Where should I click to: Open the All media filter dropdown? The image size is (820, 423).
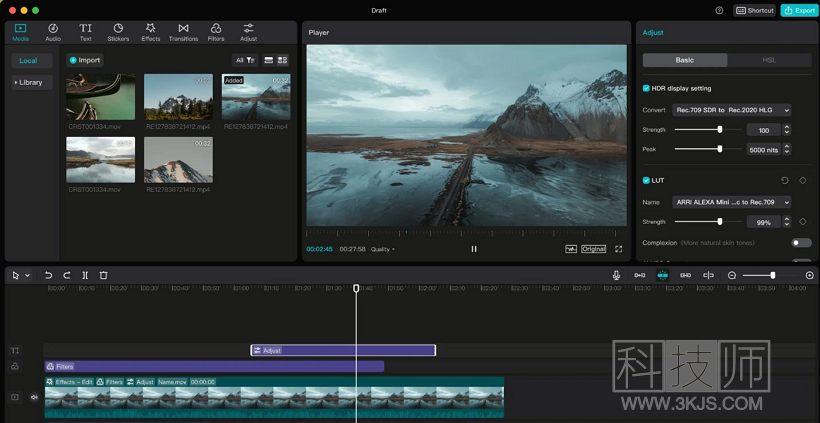click(x=245, y=60)
